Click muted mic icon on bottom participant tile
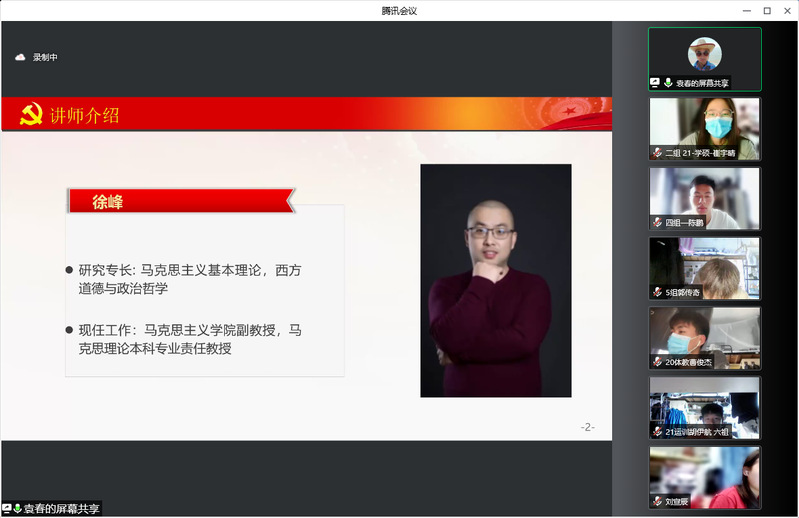Image resolution: width=799 pixels, height=518 pixels. pyautogui.click(x=657, y=501)
